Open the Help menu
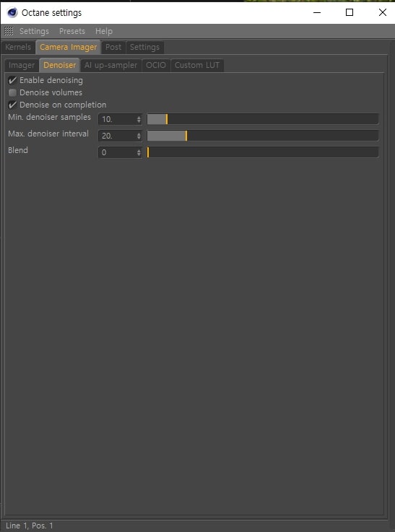The width and height of the screenshot is (395, 532). click(x=103, y=31)
